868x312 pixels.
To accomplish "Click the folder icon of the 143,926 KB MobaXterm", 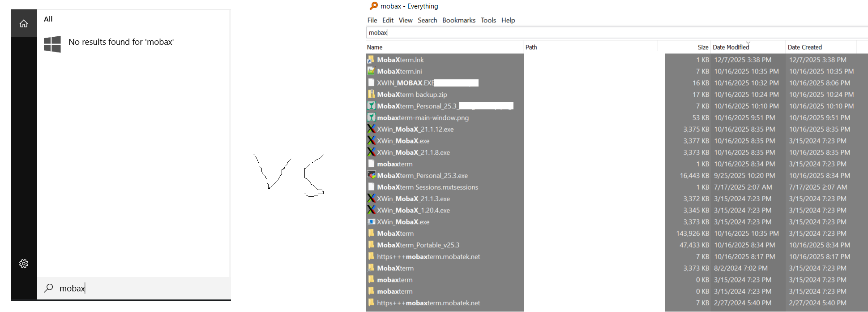I will (x=371, y=233).
